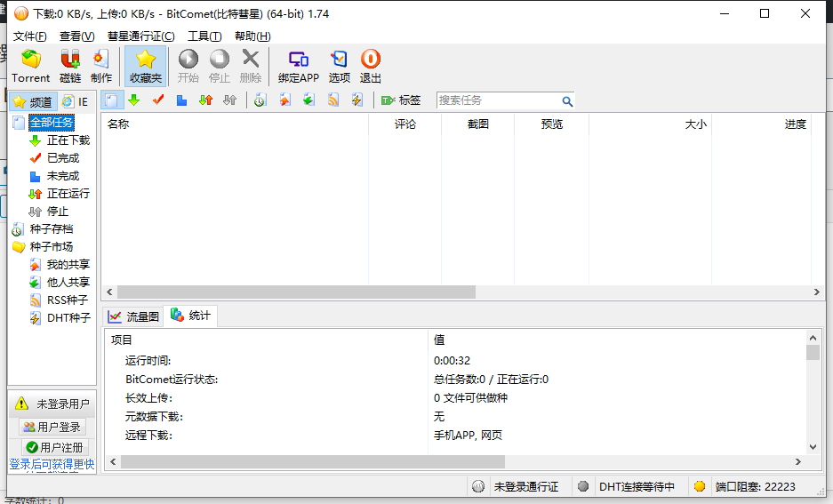Select 全部任务 in the tree
The width and height of the screenshot is (833, 504).
point(52,123)
